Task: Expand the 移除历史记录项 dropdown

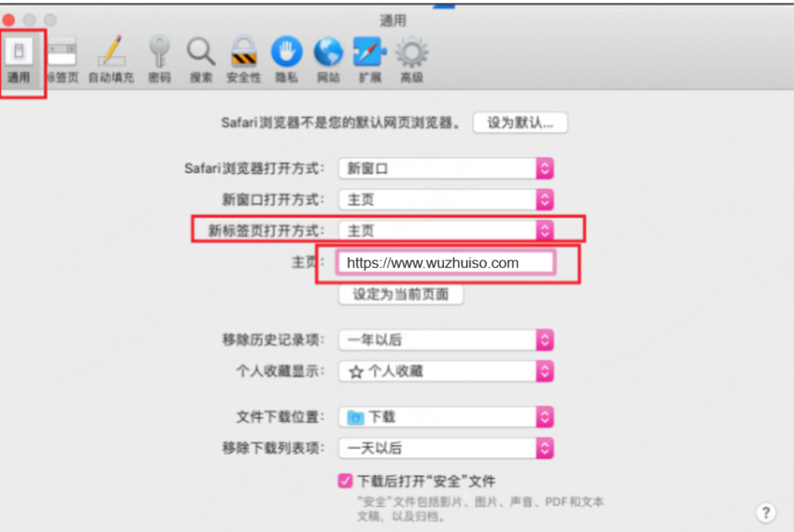Action: click(x=446, y=340)
